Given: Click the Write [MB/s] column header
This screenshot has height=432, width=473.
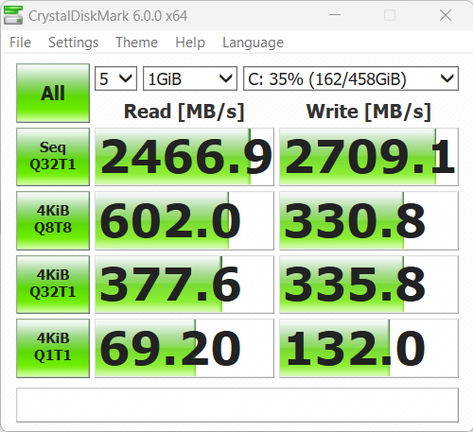Looking at the screenshot, I should 369,111.
